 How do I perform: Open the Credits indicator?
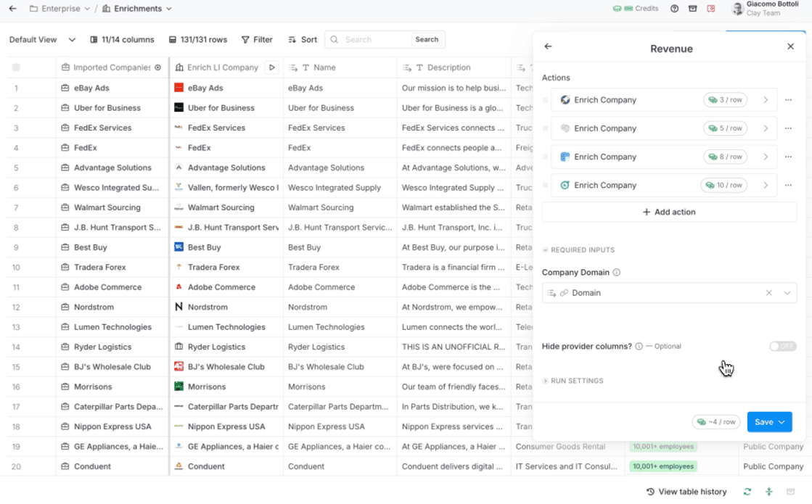point(636,8)
